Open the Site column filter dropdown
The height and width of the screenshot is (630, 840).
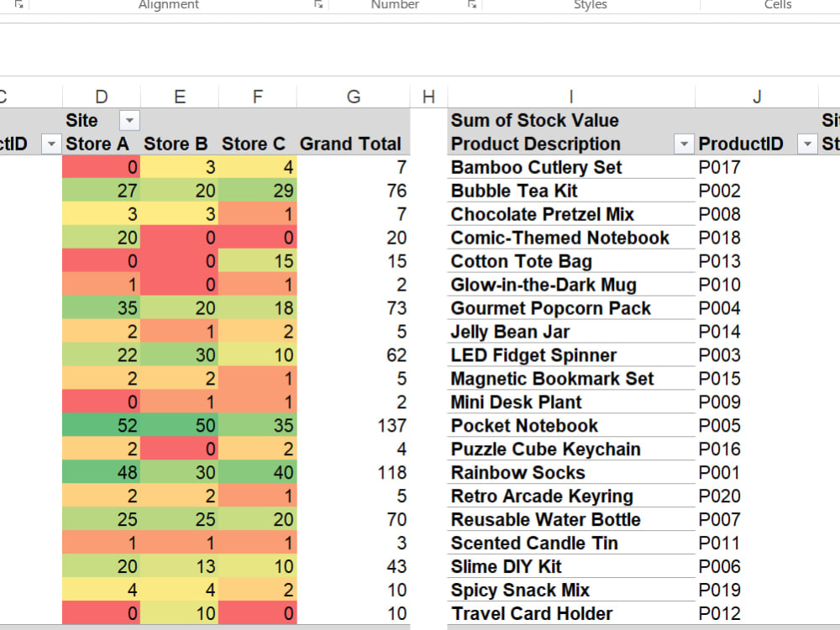click(x=129, y=120)
